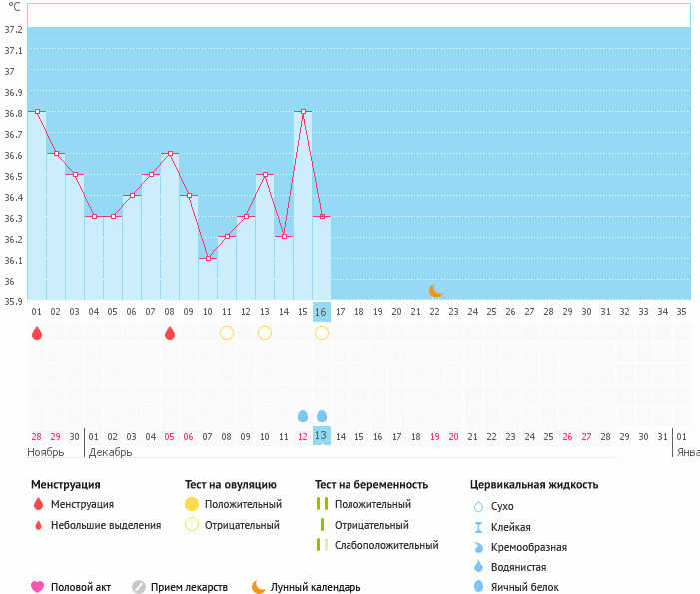Viewport: 700px width, 594px height.
Task: Click the 36.1 temperature point on day 10
Action: 208,258
